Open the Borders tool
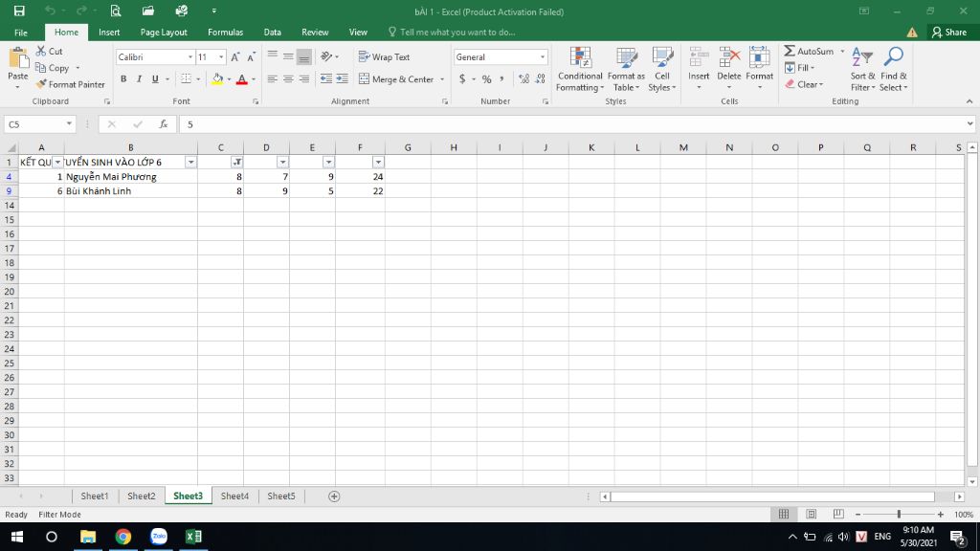 187,78
